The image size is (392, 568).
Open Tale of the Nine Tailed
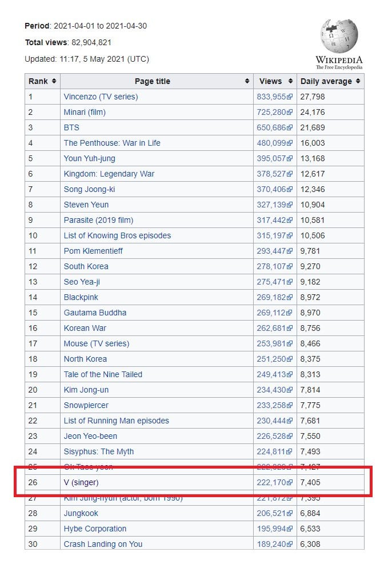103,374
